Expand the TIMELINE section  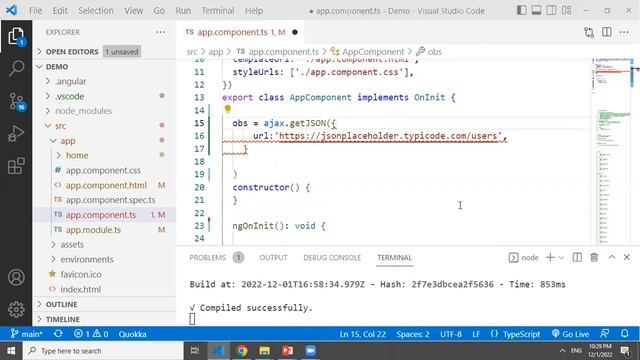click(x=104, y=319)
